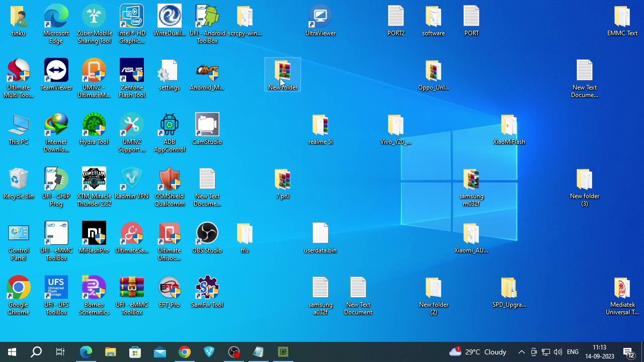Image resolution: width=644 pixels, height=362 pixels.
Task: Open XTM_Miracle Thunder 2.82
Action: 94,187
